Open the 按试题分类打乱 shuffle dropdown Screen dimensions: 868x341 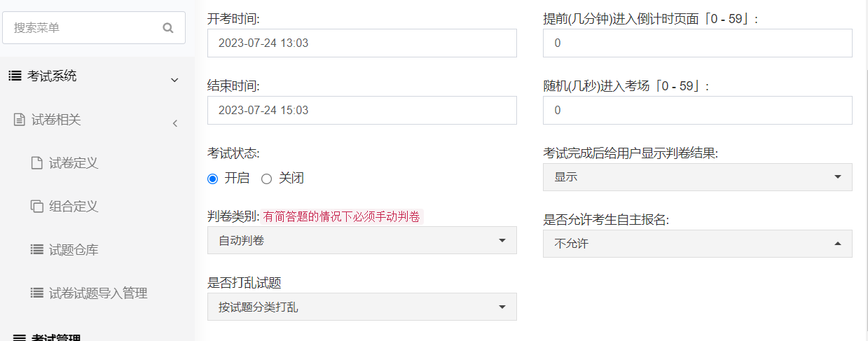[x=362, y=307]
